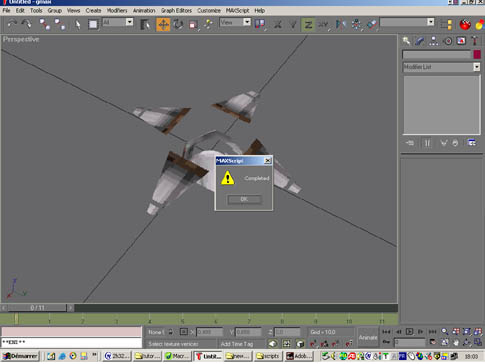Toggle Show End Result button

(427, 143)
